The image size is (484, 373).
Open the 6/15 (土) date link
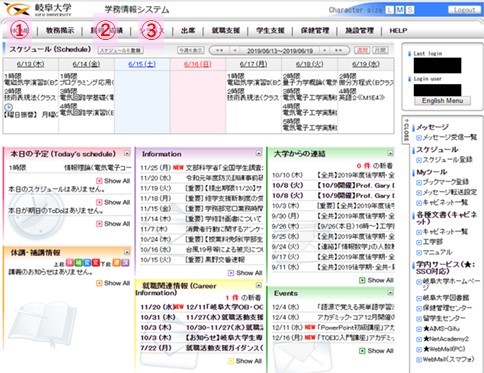point(142,64)
